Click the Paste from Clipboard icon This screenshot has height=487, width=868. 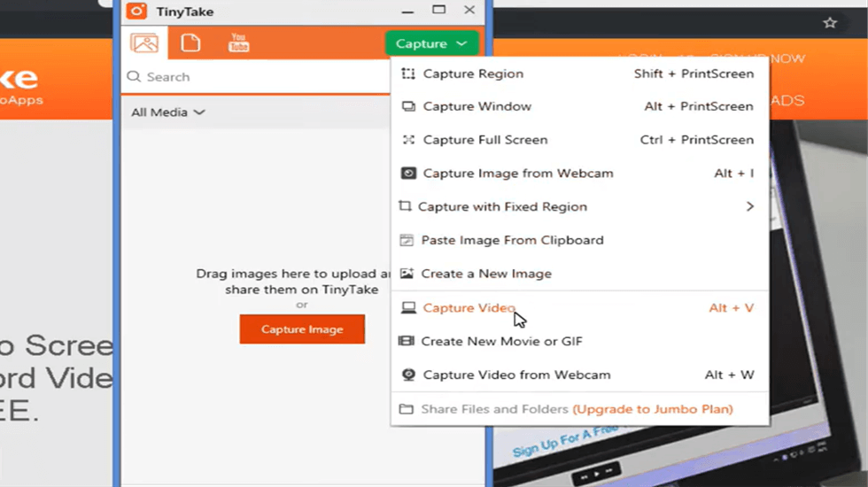point(407,240)
